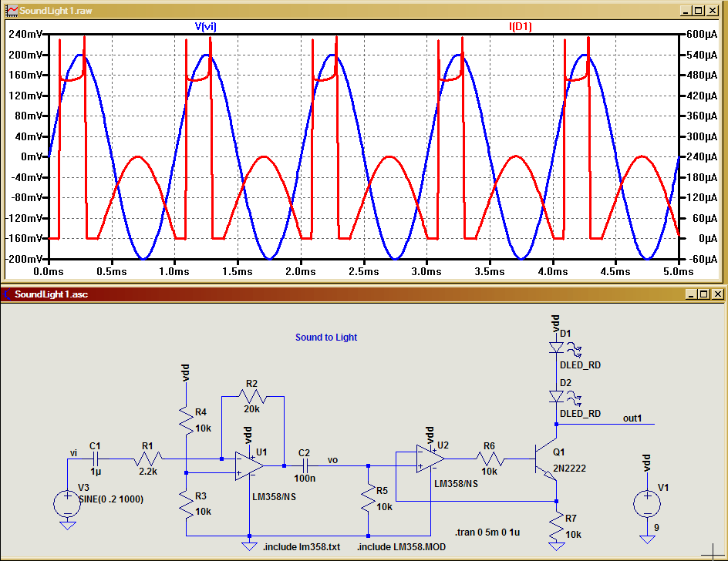Click the SINE(0 .2 1000) source value
The width and height of the screenshot is (728, 561).
click(111, 499)
